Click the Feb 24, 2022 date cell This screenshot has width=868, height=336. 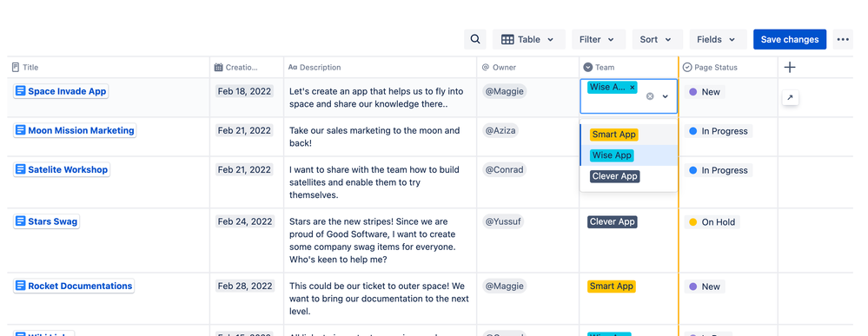(245, 221)
